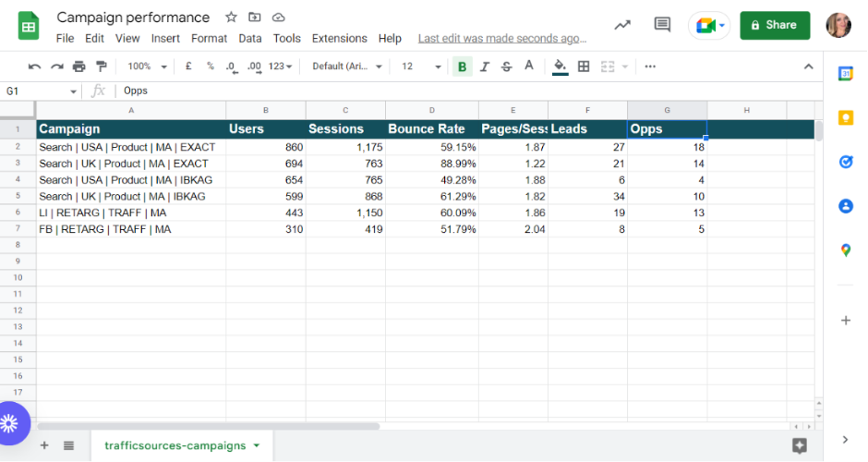Screen dimensions: 868x462
Task: Click the Bounce Rate header cell
Action: point(432,129)
